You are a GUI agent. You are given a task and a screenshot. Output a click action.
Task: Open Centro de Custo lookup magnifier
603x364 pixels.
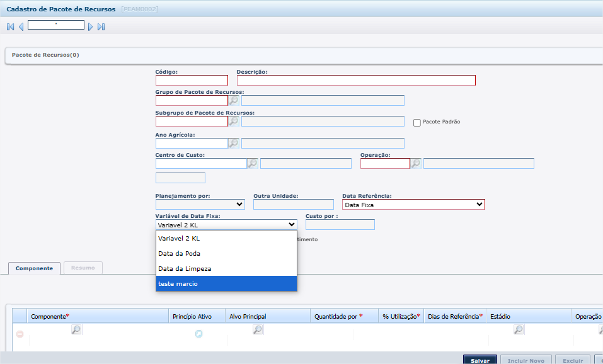coord(253,163)
